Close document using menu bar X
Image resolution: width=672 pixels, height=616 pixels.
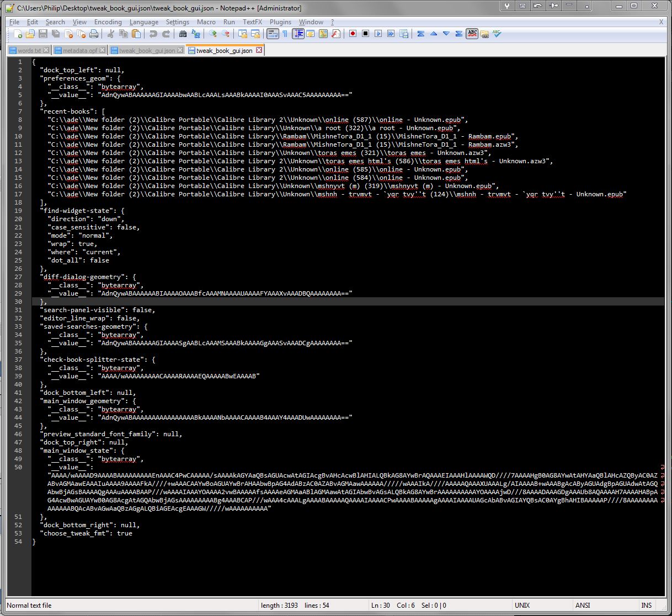click(x=661, y=22)
